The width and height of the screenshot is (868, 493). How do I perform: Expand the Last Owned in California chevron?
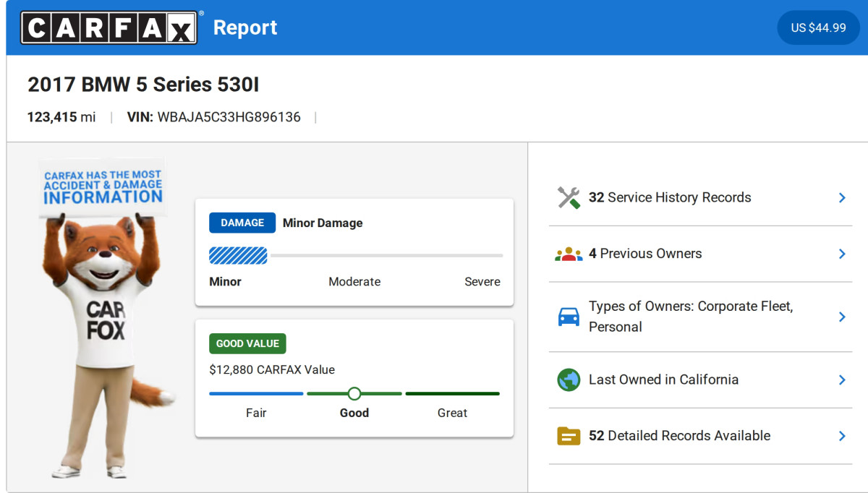tap(842, 380)
